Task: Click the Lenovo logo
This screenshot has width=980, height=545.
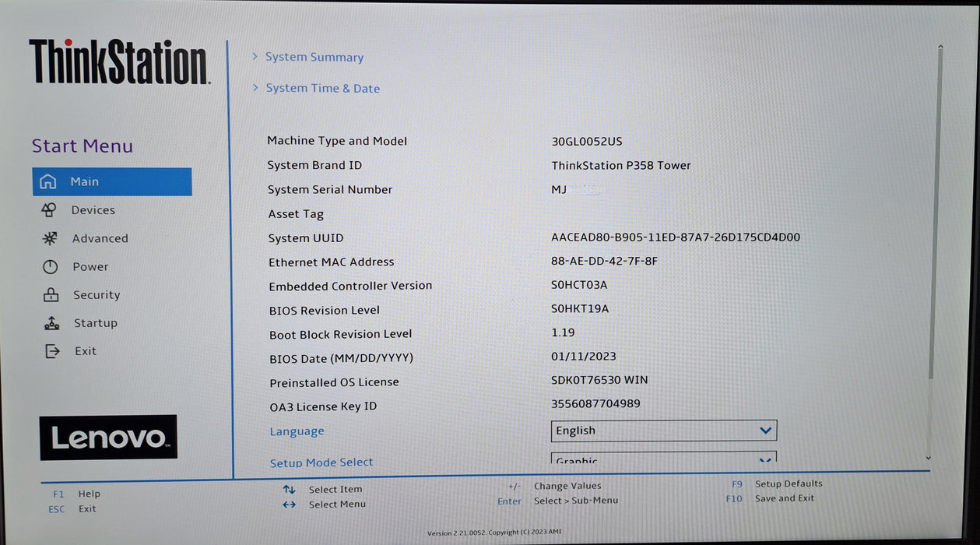Action: coord(108,438)
